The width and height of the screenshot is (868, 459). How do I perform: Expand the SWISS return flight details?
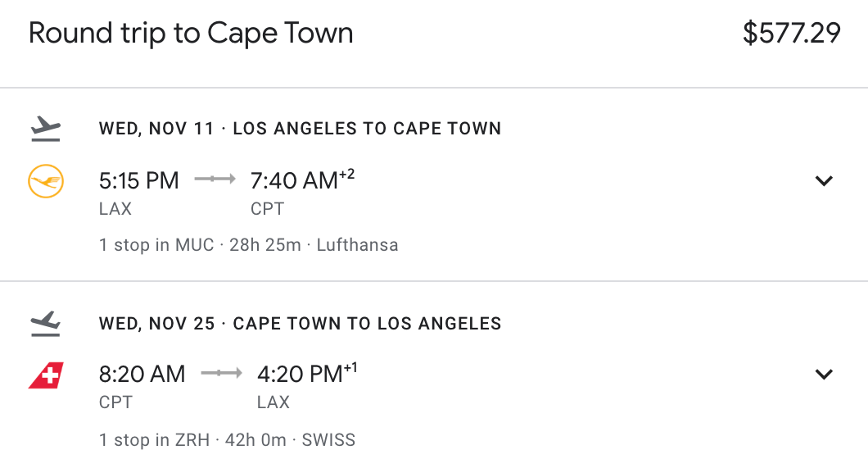click(824, 375)
